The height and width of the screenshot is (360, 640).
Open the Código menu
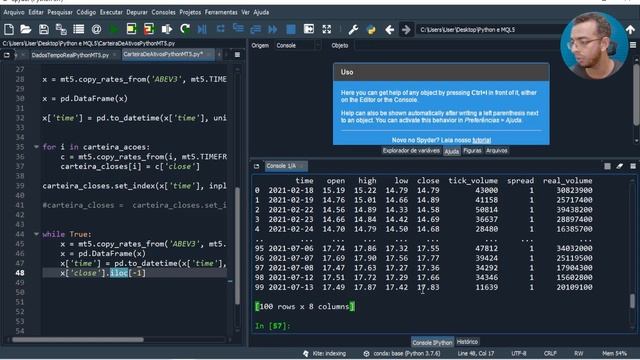click(x=86, y=12)
